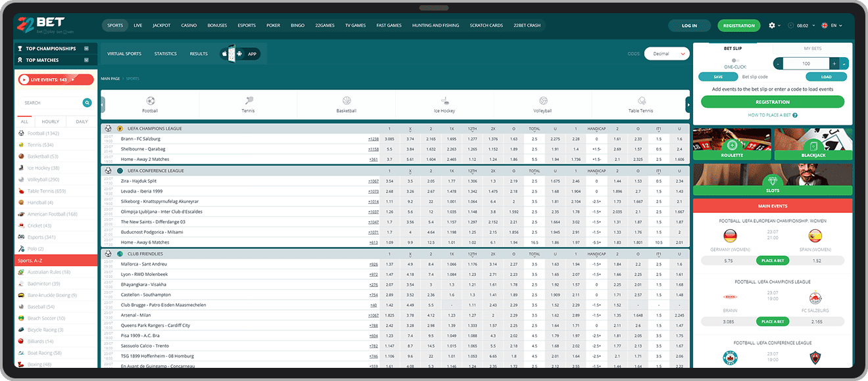
Task: Select the Table Tennis icon in carousel
Action: (640, 101)
